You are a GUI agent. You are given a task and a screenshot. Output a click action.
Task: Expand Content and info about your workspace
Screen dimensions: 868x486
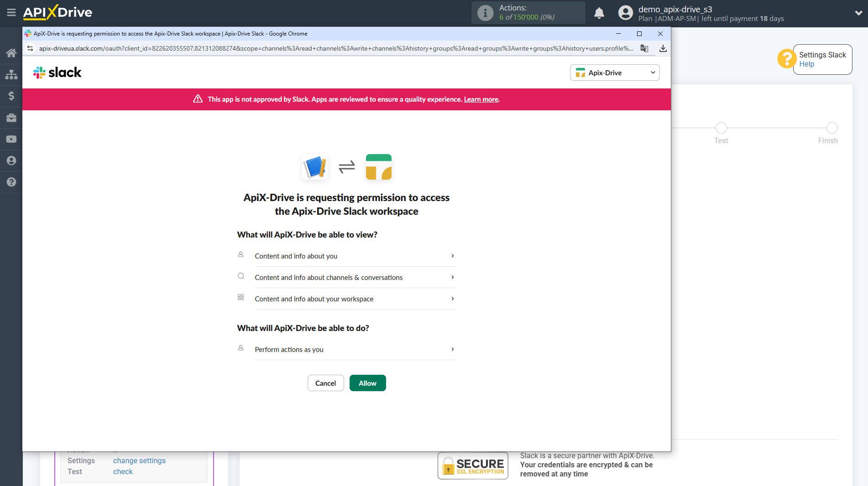[x=356, y=299]
